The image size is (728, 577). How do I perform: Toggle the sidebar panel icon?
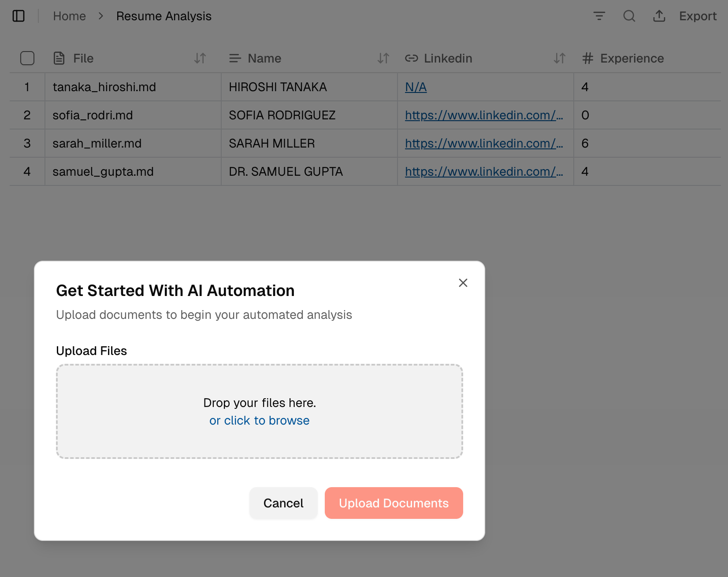(19, 16)
